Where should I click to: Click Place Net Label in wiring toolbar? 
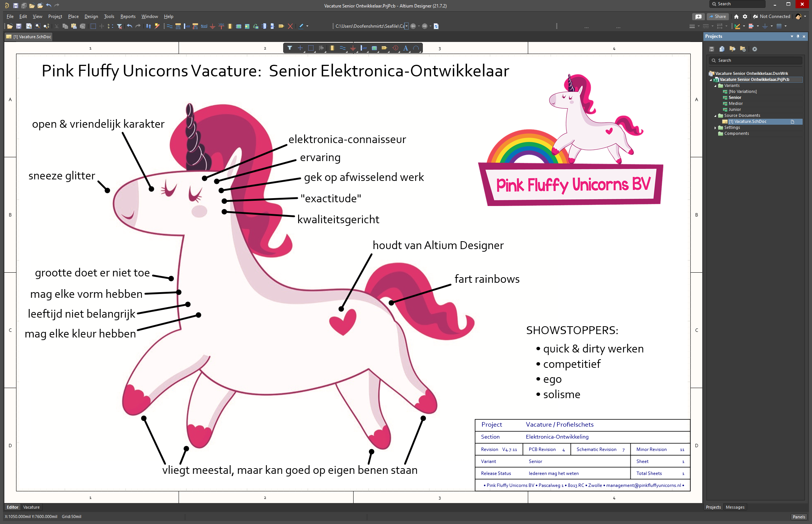(x=204, y=26)
